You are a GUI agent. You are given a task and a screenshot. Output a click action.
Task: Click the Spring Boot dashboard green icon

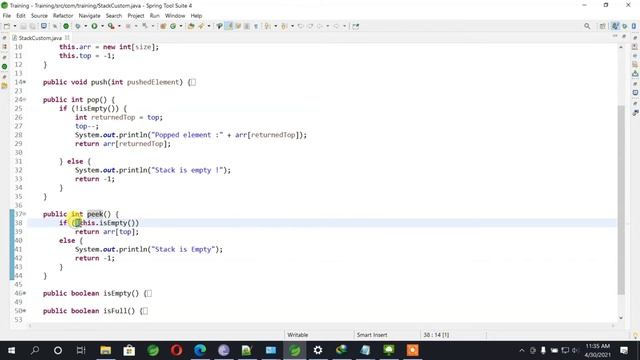[x=66, y=26]
